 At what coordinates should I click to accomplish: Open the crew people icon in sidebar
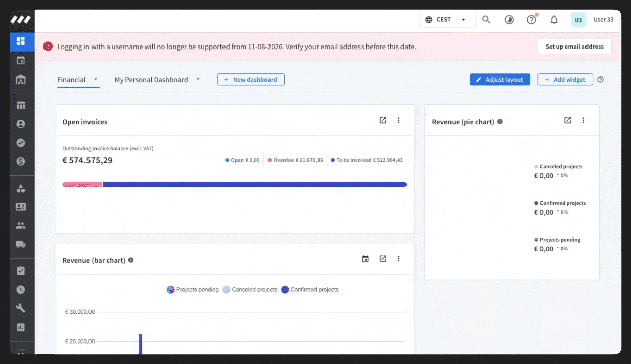(x=21, y=225)
